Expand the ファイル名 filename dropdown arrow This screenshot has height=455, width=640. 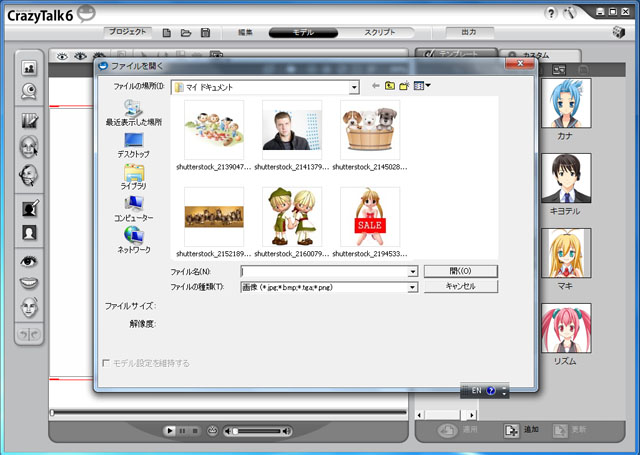[x=412, y=271]
